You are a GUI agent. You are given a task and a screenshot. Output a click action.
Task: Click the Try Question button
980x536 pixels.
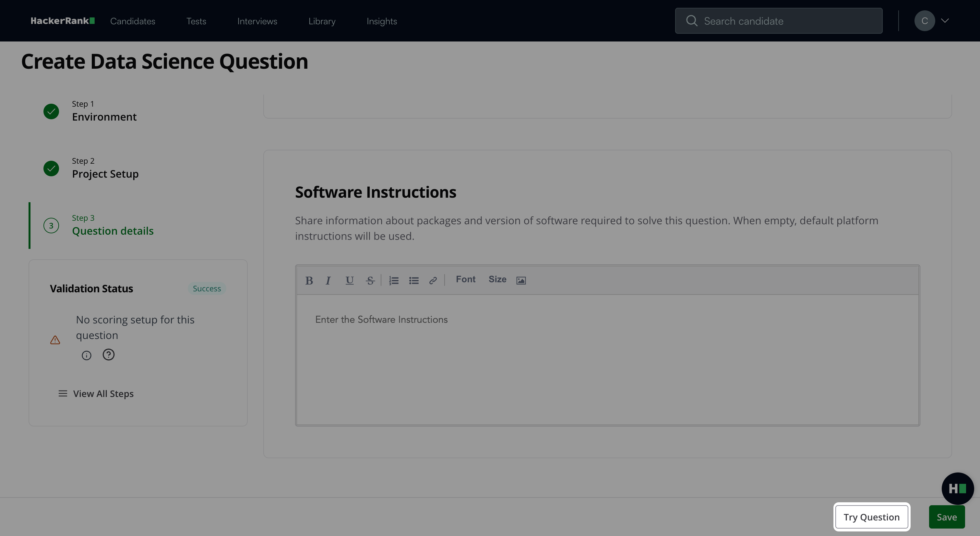[x=871, y=517]
